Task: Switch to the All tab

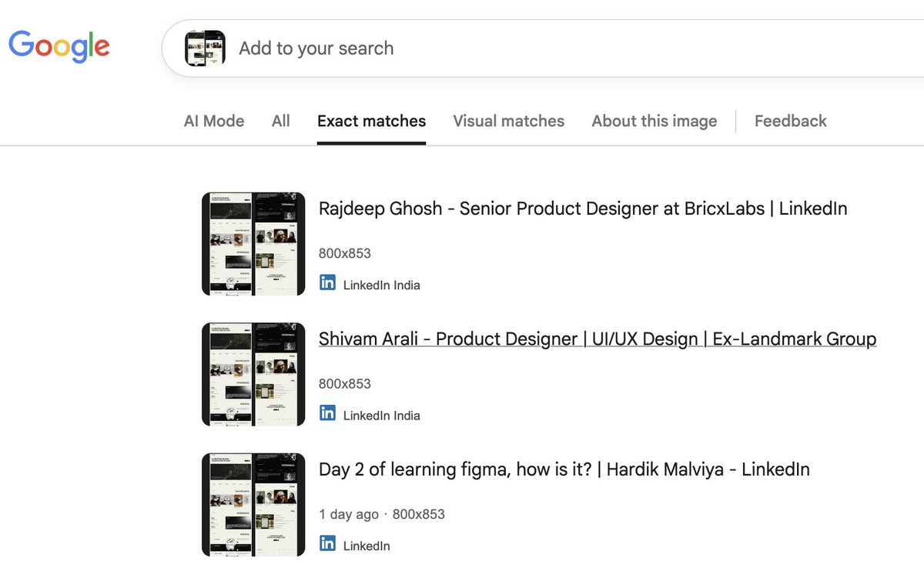Action: click(x=281, y=121)
